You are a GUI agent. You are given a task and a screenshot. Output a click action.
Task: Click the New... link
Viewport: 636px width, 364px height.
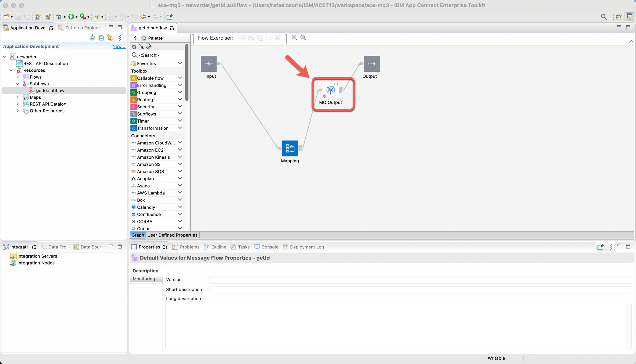click(x=119, y=46)
